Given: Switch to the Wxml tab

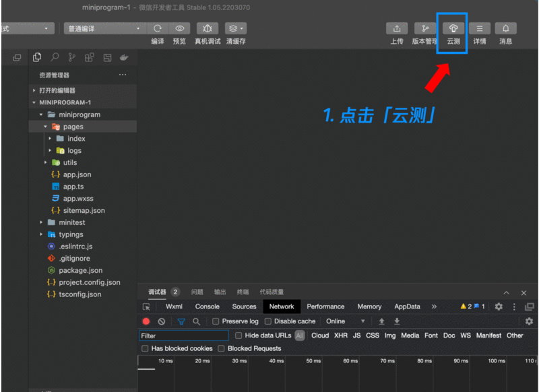Looking at the screenshot, I should click(174, 306).
